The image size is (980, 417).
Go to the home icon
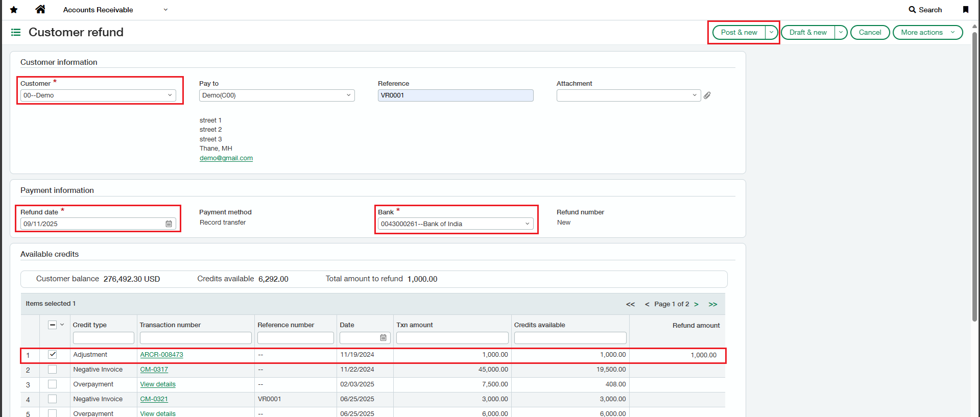[x=40, y=9]
